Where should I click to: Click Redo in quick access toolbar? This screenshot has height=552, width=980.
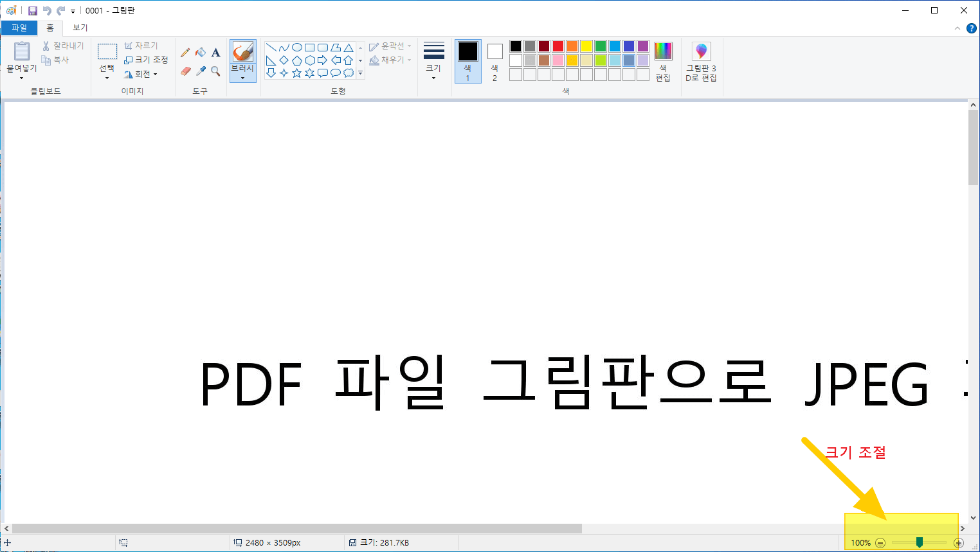point(60,11)
